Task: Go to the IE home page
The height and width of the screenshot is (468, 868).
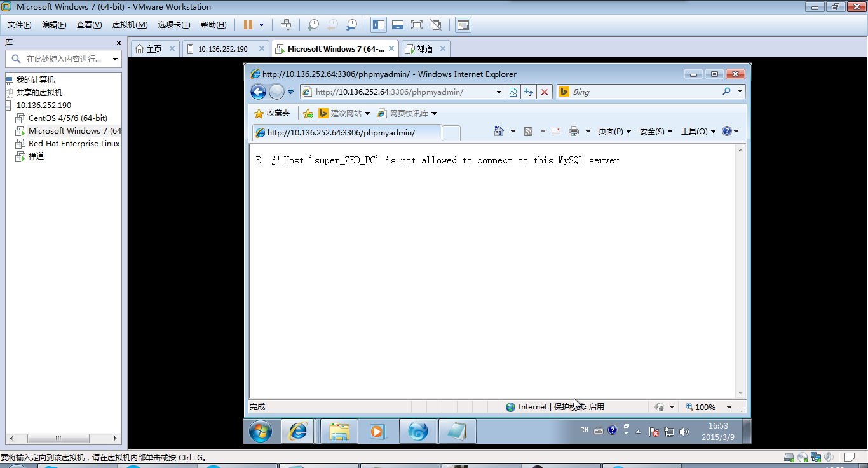Action: [499, 132]
